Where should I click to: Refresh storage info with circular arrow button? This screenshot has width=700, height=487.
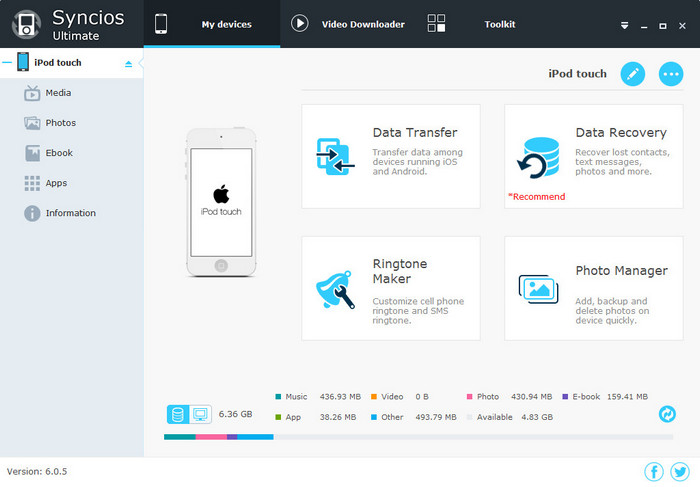[667, 414]
